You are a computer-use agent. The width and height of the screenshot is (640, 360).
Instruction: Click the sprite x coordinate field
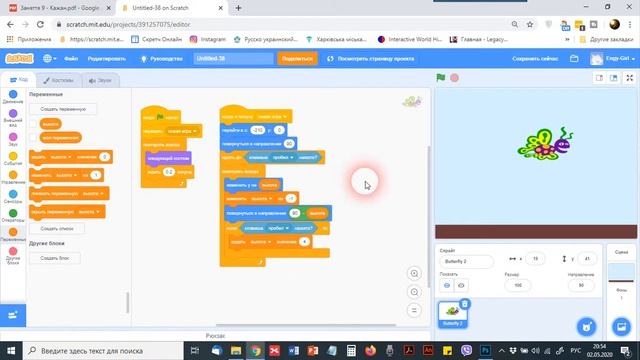[535, 259]
